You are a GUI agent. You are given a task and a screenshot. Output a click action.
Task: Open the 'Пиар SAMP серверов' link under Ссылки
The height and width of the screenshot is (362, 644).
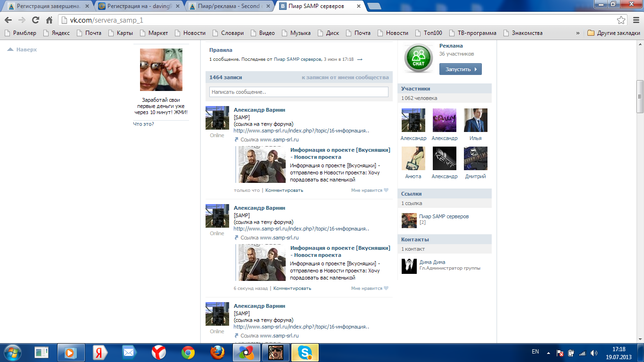click(444, 216)
